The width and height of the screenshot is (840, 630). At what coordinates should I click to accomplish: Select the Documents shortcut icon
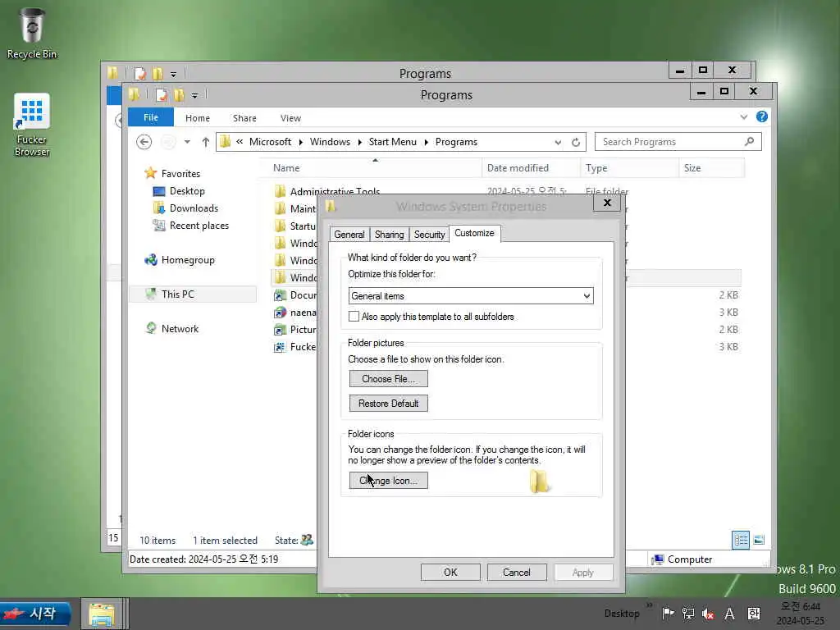tap(280, 295)
